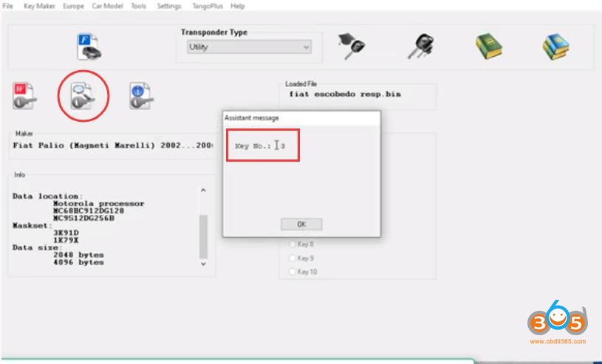This screenshot has height=364, width=602.
Task: Click loaded file name fiat escobedo resp.bin
Action: point(345,94)
